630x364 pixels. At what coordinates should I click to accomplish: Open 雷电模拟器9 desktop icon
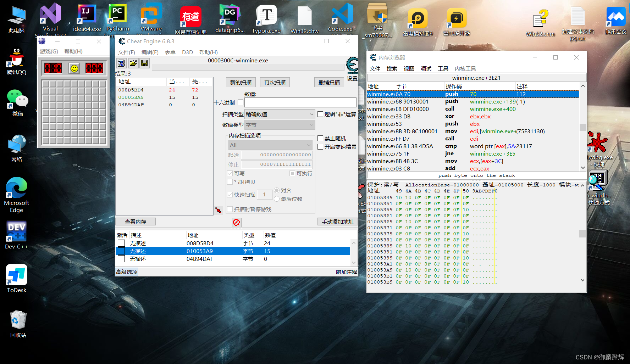(x=418, y=22)
